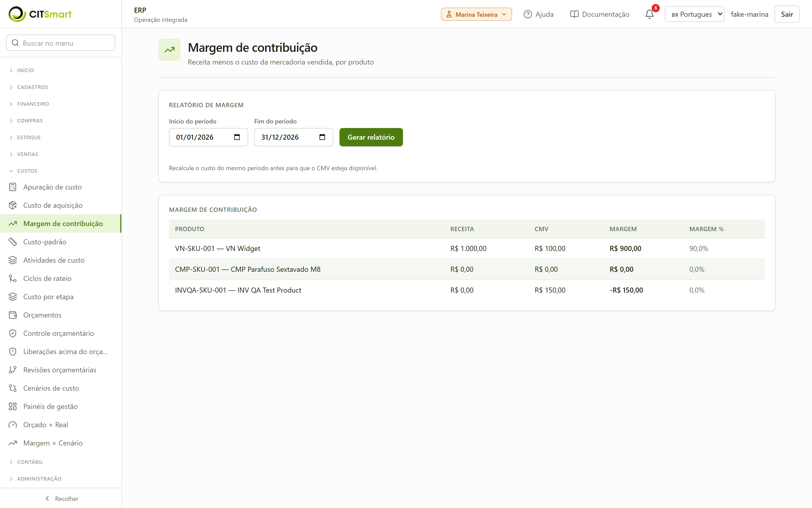Go to Custo-padrão menu item

60,242
